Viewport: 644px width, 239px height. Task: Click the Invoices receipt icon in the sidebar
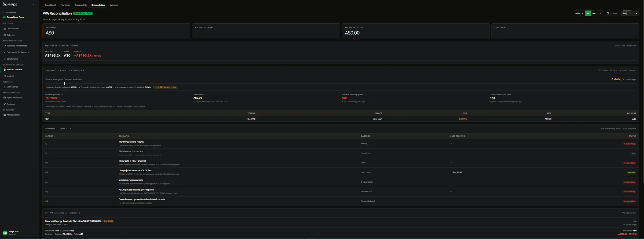tap(5, 76)
